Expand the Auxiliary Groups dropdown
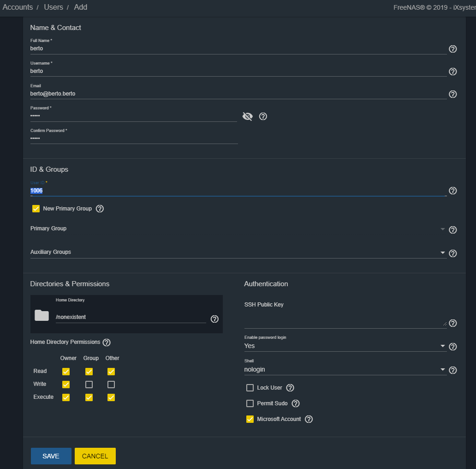 238,253
